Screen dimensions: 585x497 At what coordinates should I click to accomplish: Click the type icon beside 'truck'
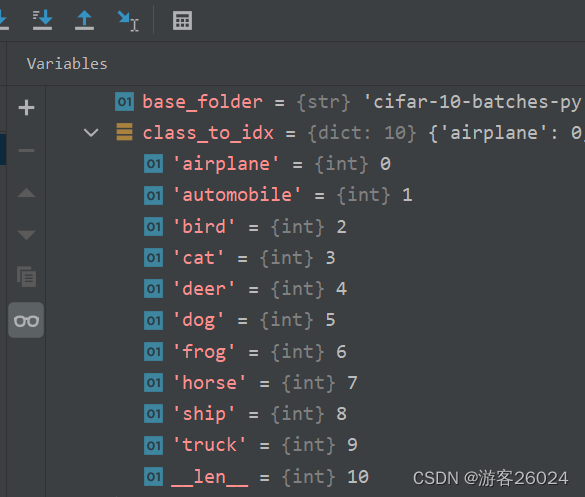tap(153, 446)
